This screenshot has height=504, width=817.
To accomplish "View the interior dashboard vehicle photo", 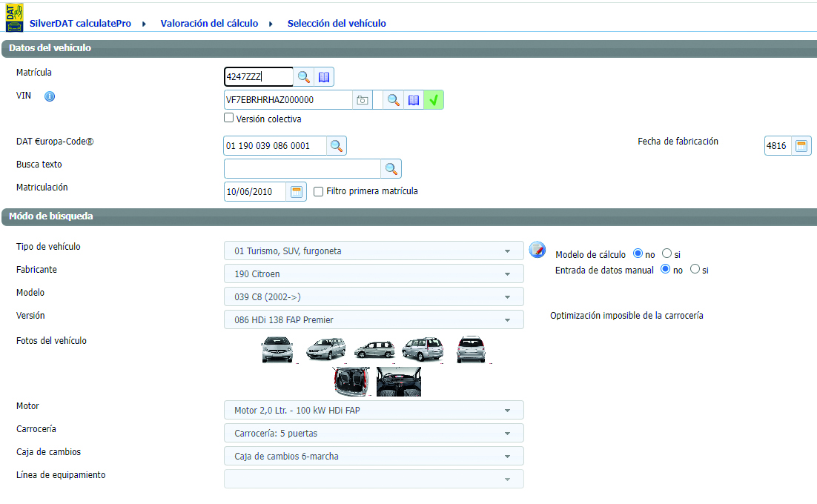I will click(x=399, y=382).
